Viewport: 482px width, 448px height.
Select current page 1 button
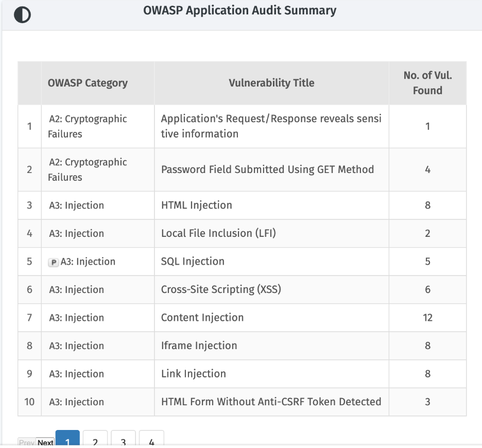pos(67,438)
